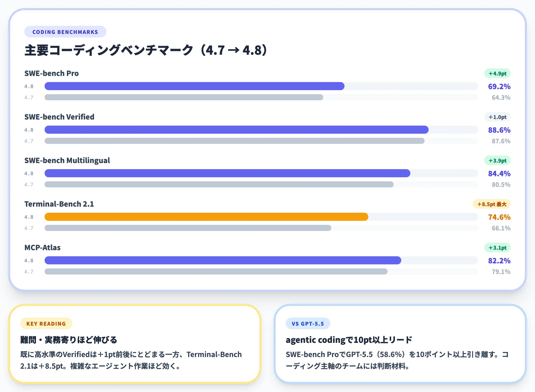Click the 4.8 label in MCP-Atlas row
535x392 pixels.
point(29,261)
